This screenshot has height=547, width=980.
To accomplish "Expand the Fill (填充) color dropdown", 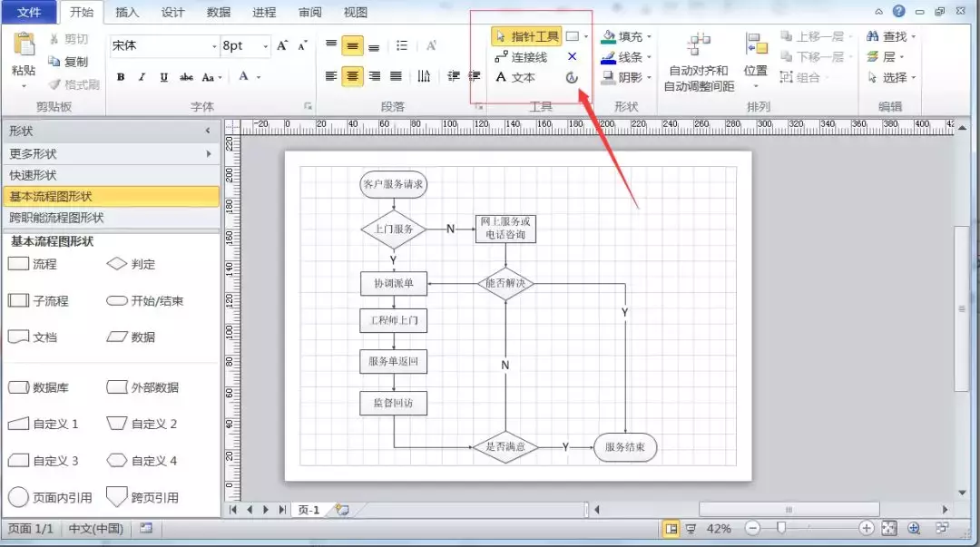I will click(650, 36).
